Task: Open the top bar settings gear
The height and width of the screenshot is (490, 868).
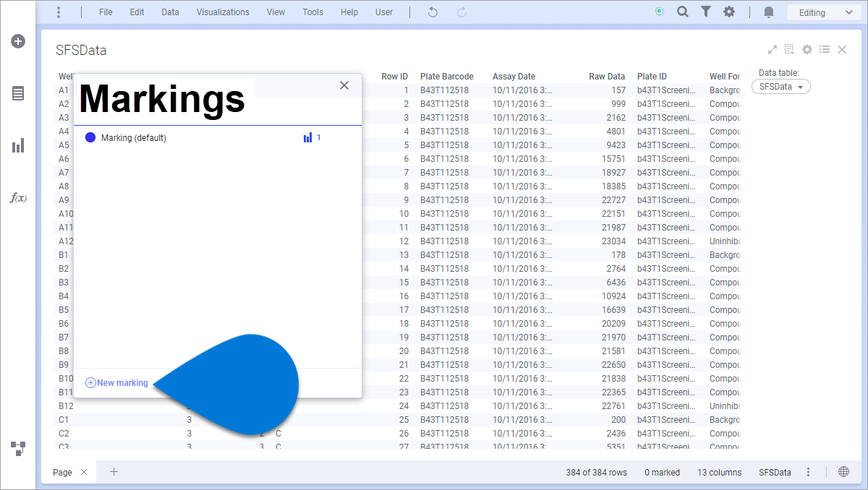Action: [x=729, y=12]
